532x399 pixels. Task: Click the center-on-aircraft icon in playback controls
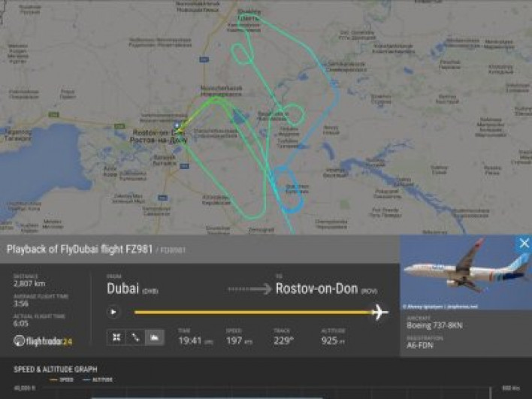tap(116, 337)
